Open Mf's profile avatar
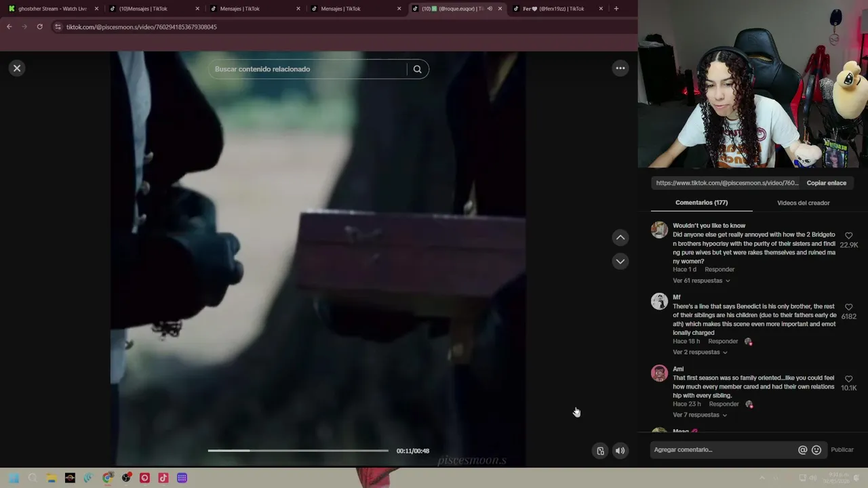868x488 pixels. (659, 301)
